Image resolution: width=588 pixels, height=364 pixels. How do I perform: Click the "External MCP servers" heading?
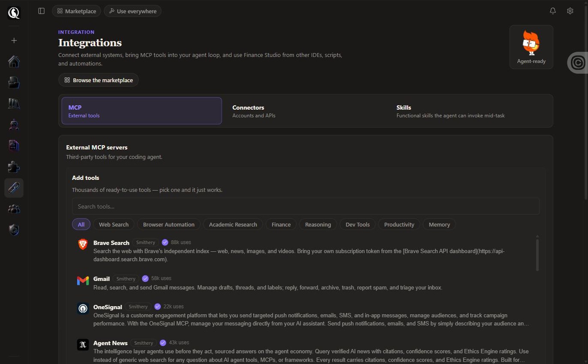tap(97, 147)
